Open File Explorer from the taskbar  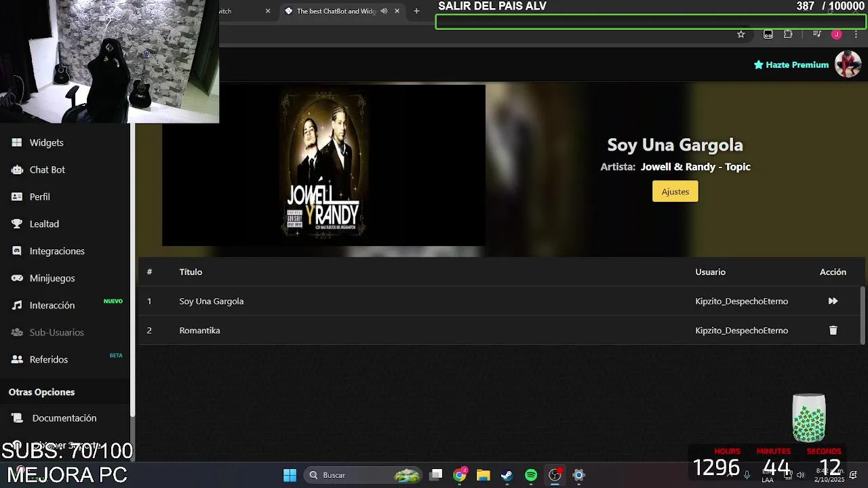[x=484, y=475]
